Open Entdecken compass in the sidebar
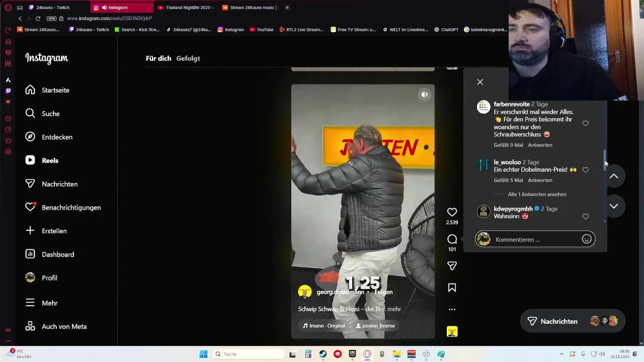Screen dimensions: 644x362 click(49, 137)
